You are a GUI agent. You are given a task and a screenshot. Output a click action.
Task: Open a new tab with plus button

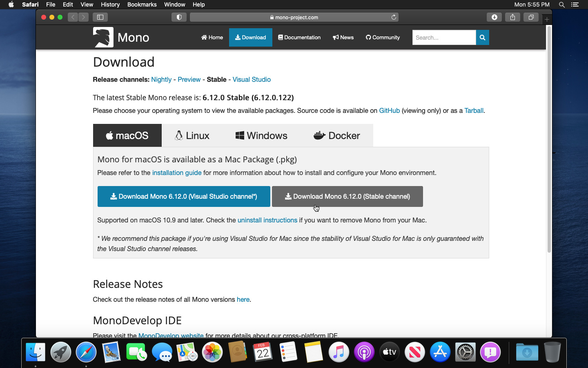[x=547, y=19]
